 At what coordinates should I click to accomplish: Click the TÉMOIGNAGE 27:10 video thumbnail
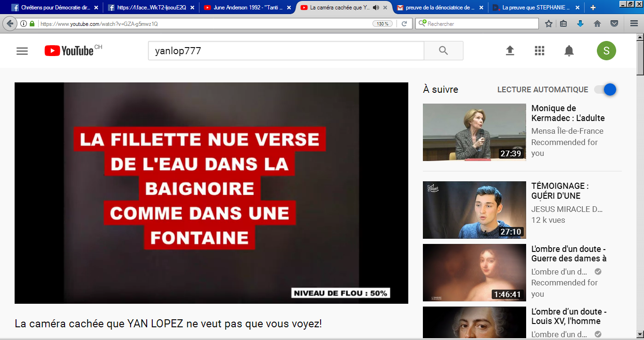click(x=474, y=210)
